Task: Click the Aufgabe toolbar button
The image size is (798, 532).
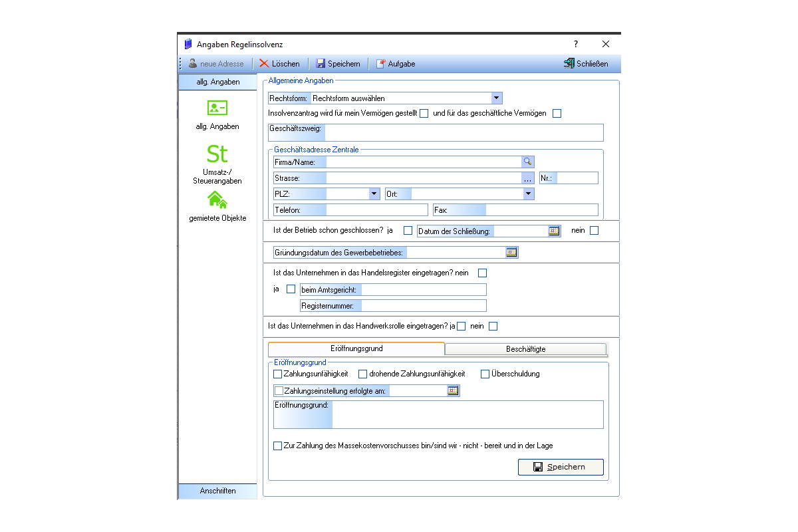Action: [396, 64]
